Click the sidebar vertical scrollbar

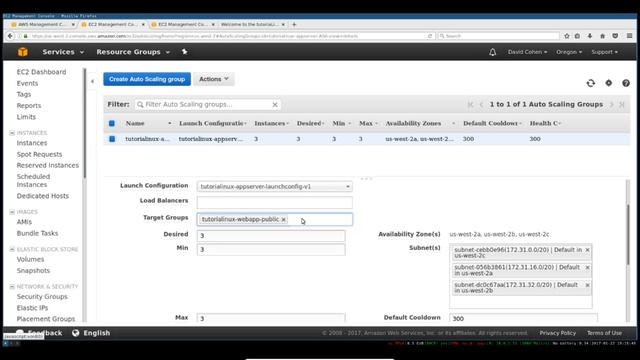tap(84, 122)
